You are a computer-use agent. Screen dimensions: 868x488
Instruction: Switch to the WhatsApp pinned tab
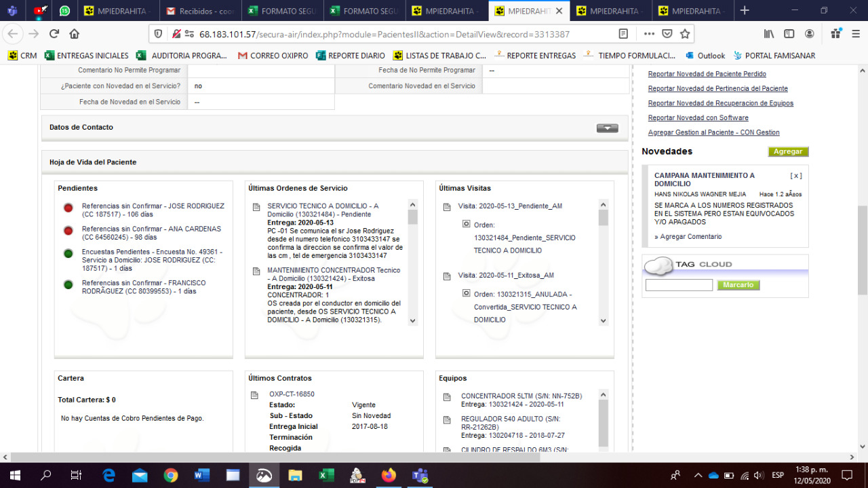coord(64,11)
